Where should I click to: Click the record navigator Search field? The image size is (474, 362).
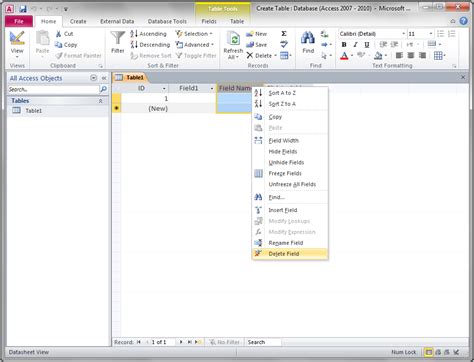(x=264, y=342)
